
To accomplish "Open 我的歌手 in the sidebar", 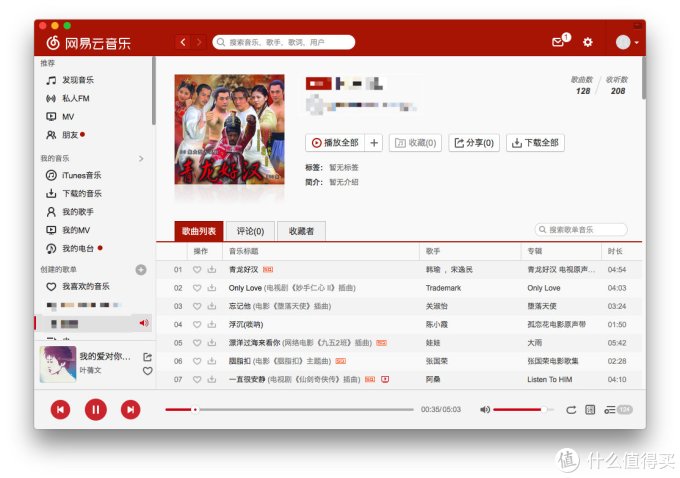I will pos(70,212).
